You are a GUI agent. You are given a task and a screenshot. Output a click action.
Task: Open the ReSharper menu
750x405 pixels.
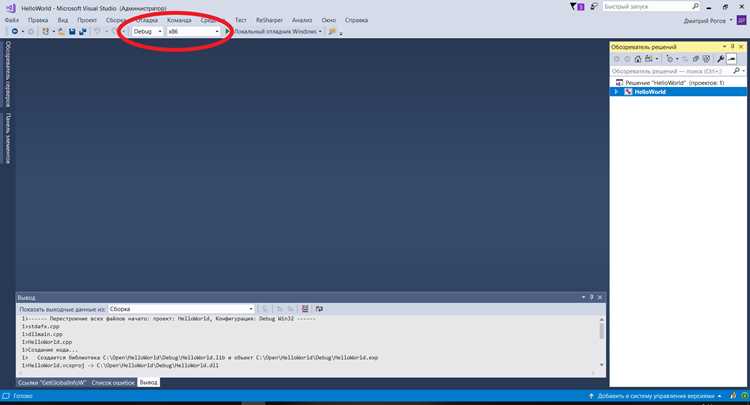click(269, 20)
